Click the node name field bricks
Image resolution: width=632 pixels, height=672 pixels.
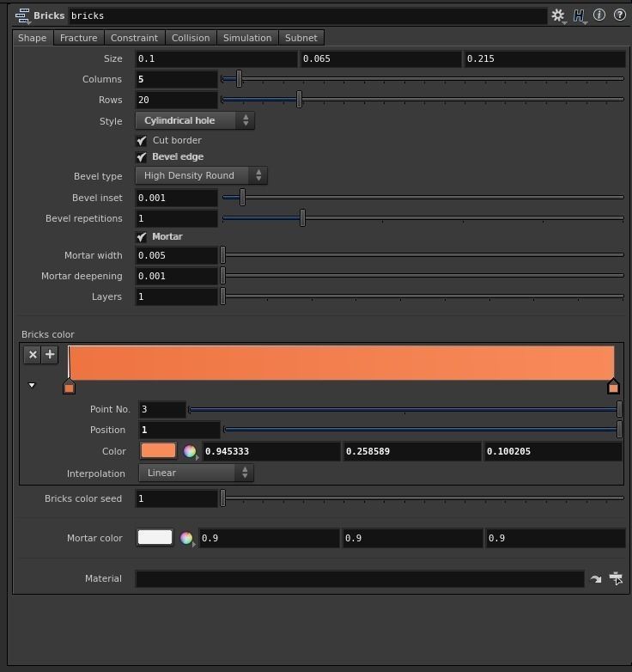point(307,15)
